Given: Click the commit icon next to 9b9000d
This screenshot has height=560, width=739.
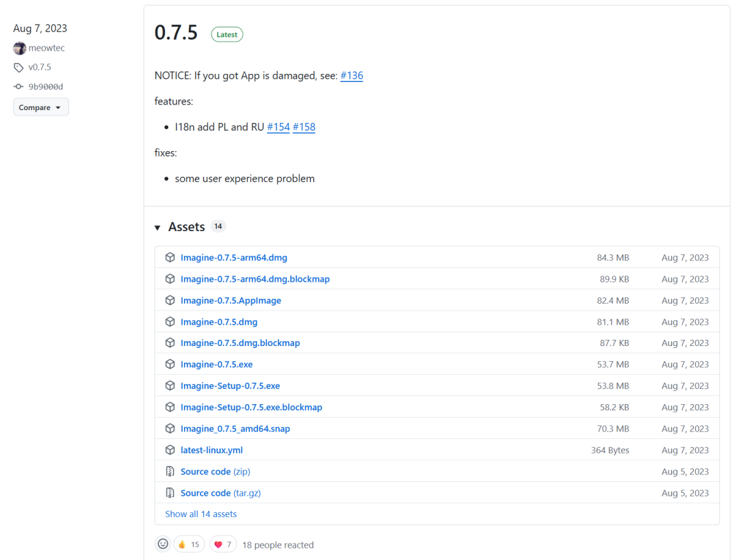Looking at the screenshot, I should [x=18, y=87].
